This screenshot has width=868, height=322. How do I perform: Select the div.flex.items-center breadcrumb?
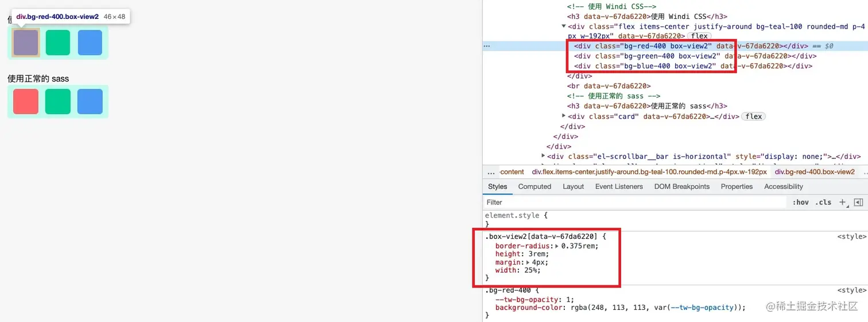click(x=649, y=172)
